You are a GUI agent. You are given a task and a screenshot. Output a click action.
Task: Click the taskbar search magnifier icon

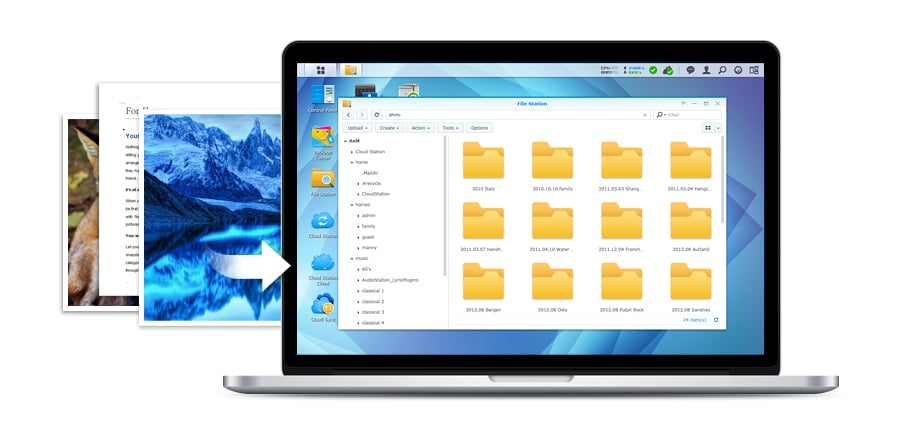[722, 70]
